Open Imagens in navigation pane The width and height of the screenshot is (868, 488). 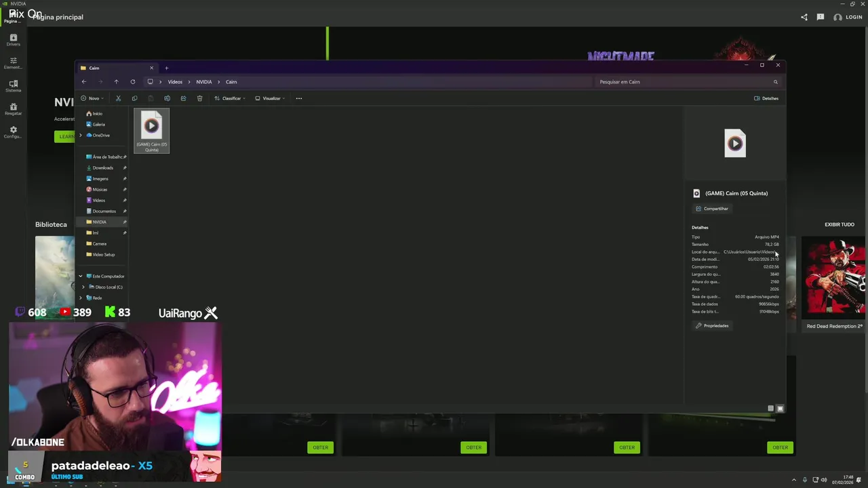[x=98, y=179]
